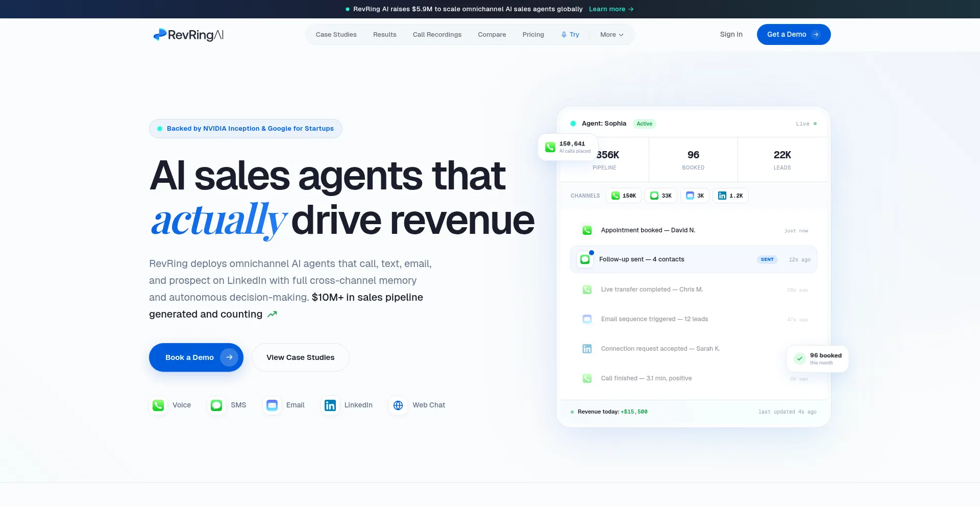Click the 22K LEADS stat
This screenshot has width=980, height=507.
click(782, 160)
